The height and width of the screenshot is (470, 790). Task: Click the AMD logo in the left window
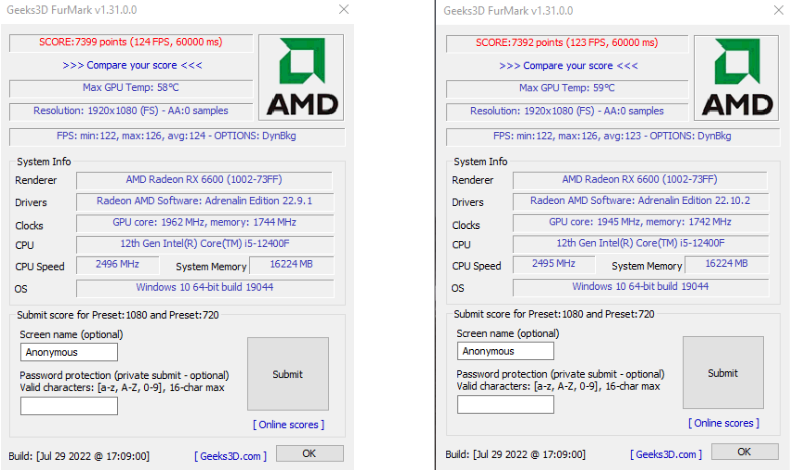[301, 78]
